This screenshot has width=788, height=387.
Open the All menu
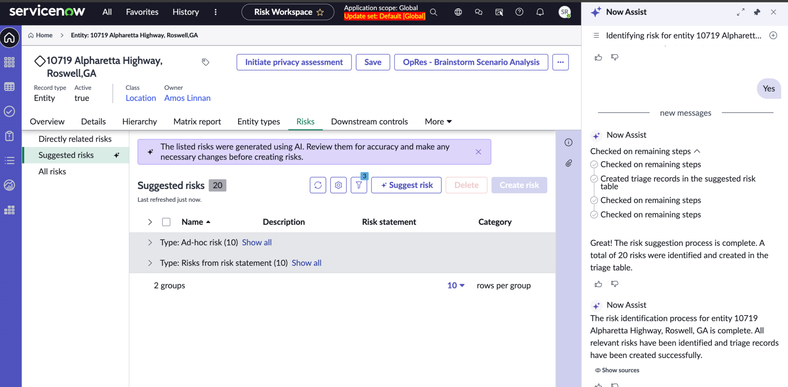(107, 12)
